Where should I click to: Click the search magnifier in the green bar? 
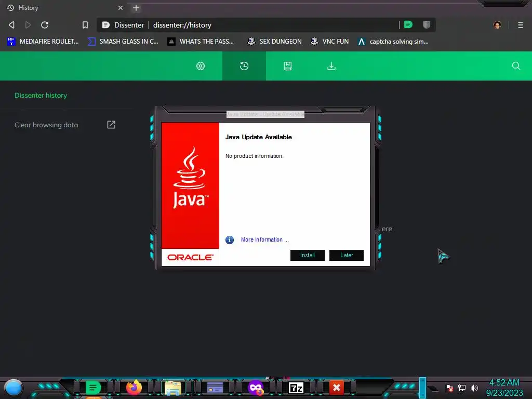(x=516, y=66)
